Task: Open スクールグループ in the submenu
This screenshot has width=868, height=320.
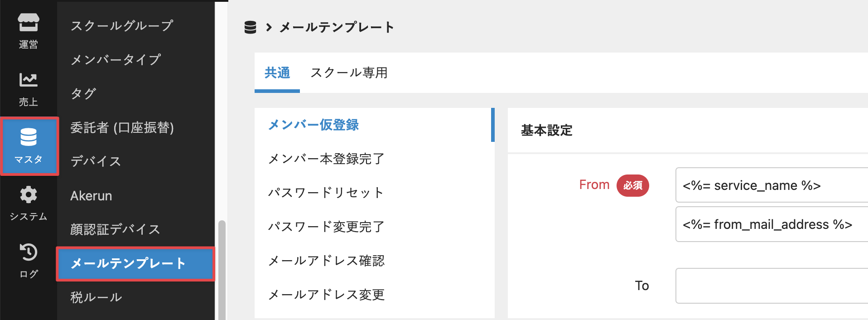Action: click(122, 26)
